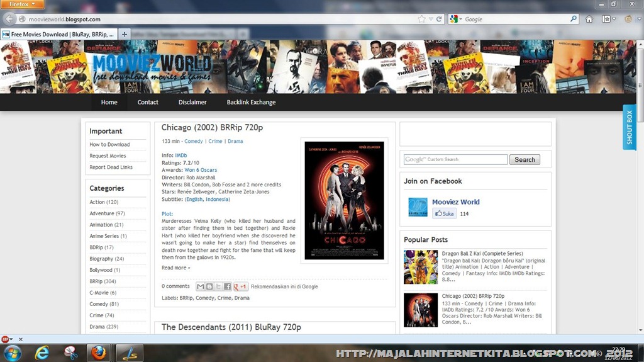
Task: Go to the Firefox home page icon
Action: (x=589, y=19)
